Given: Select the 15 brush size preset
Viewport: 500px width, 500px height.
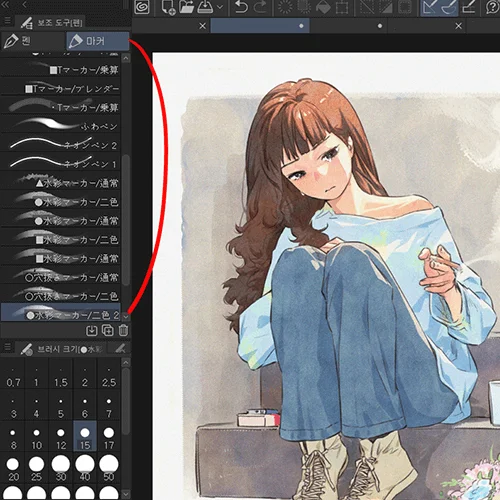Looking at the screenshot, I should click(x=85, y=436).
